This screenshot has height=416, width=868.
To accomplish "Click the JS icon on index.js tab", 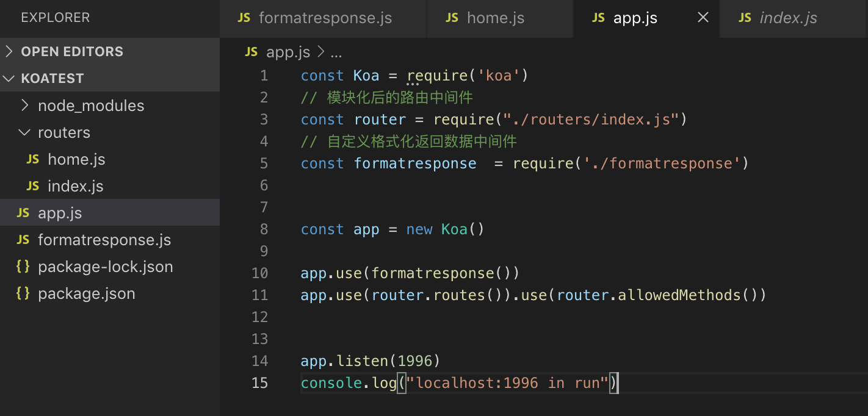I will [x=745, y=18].
